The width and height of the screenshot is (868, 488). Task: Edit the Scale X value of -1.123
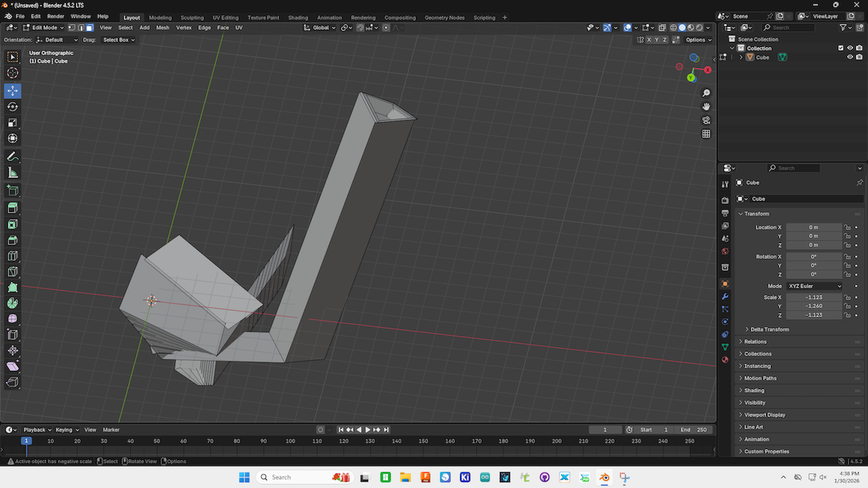(814, 296)
